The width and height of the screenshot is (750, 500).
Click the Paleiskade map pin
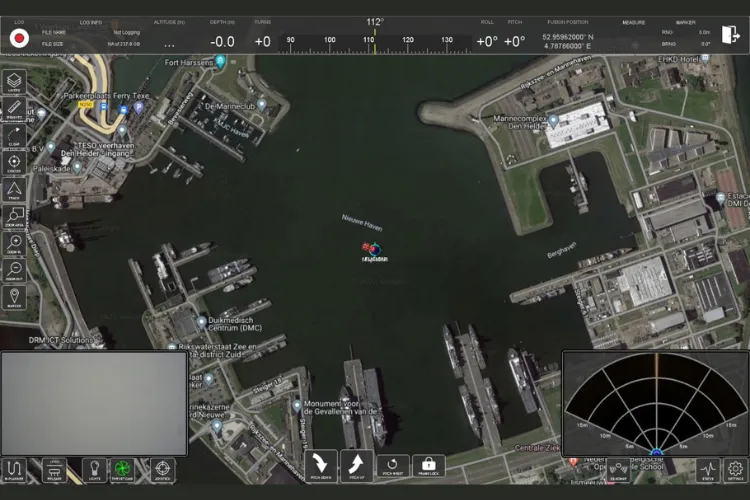pos(77,167)
